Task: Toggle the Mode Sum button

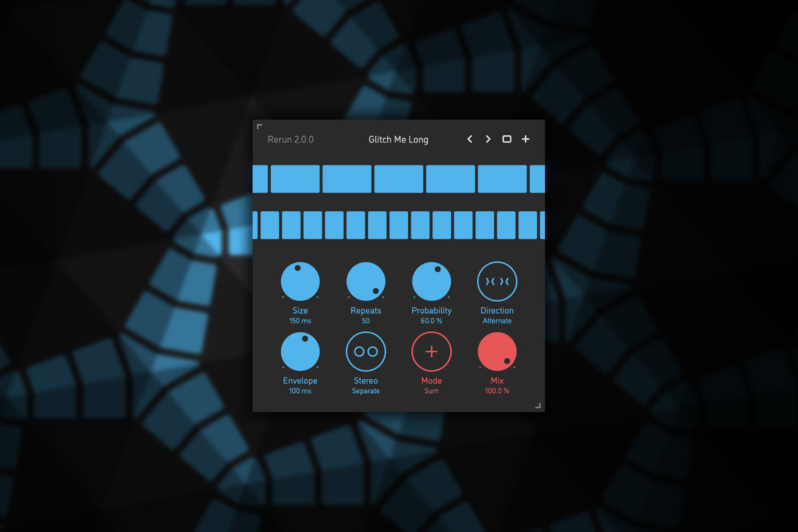Action: [431, 352]
